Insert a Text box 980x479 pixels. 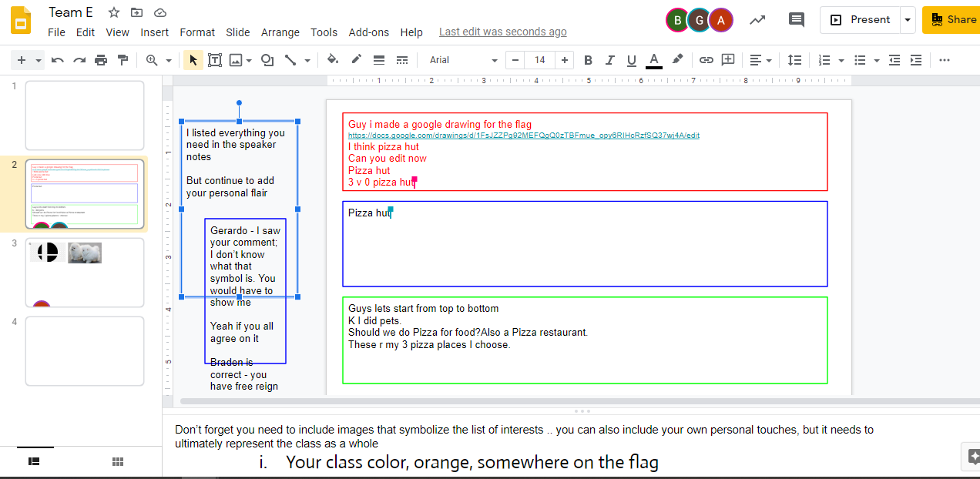(215, 60)
